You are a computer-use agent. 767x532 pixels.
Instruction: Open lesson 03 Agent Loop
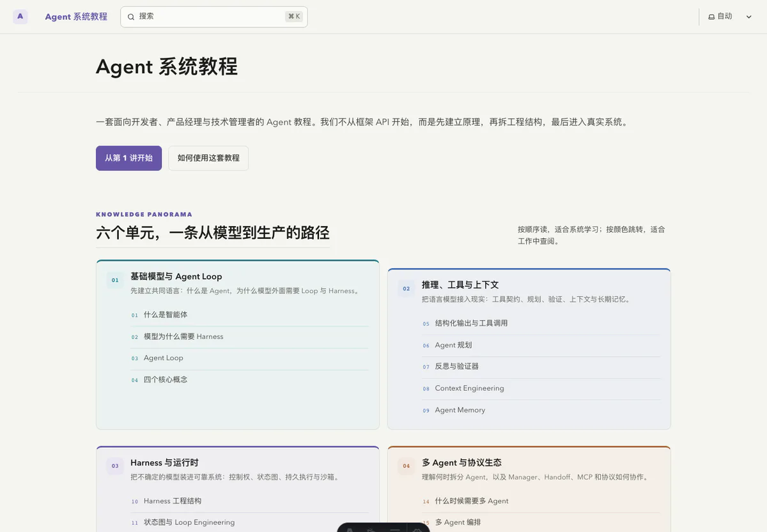click(x=249, y=358)
